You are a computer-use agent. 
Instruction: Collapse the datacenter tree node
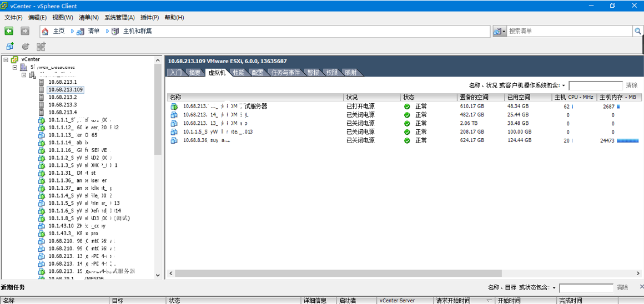click(15, 67)
